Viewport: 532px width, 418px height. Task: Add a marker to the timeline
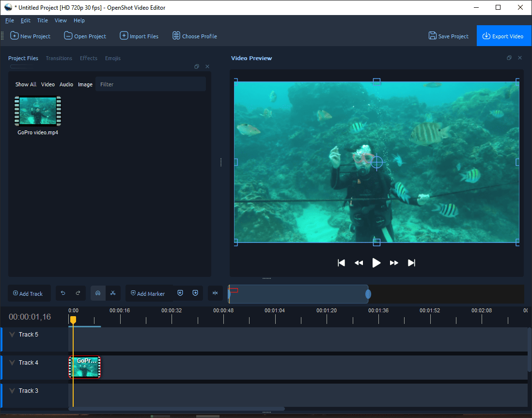click(148, 293)
